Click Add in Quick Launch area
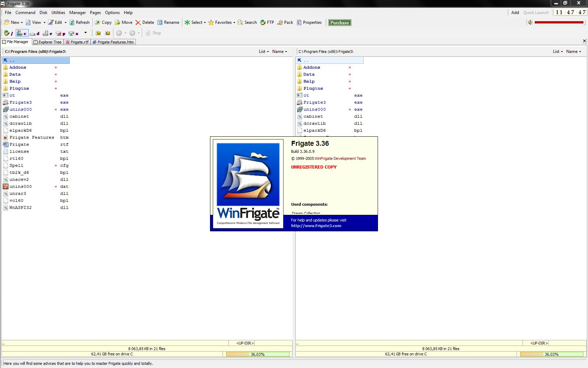Image resolution: width=588 pixels, height=368 pixels. click(515, 13)
